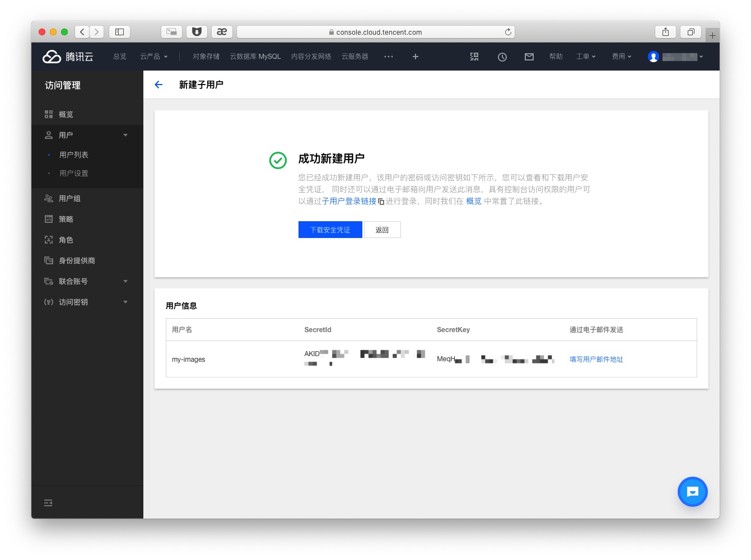Open the 概览 link in the message
This screenshot has width=751, height=560.
click(474, 201)
